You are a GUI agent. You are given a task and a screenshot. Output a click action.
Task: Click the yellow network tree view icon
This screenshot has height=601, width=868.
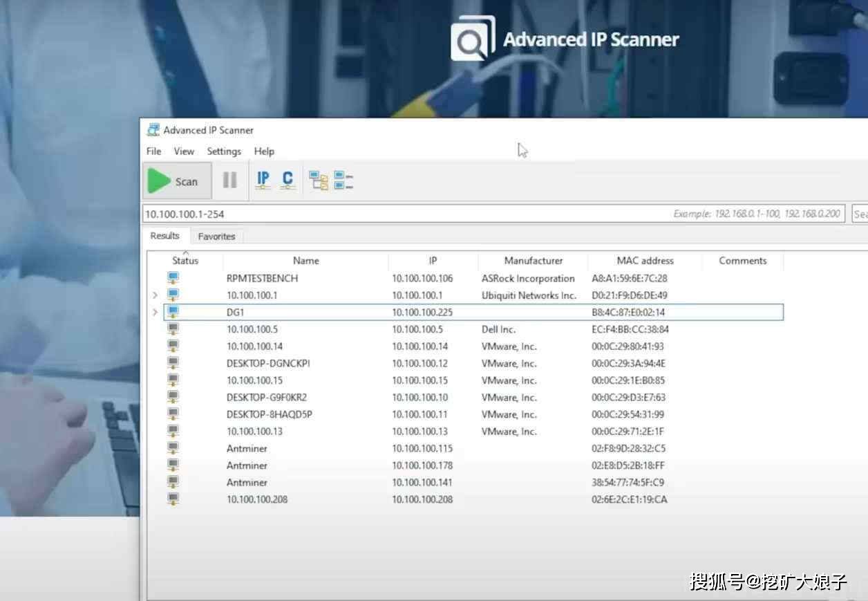coord(318,179)
